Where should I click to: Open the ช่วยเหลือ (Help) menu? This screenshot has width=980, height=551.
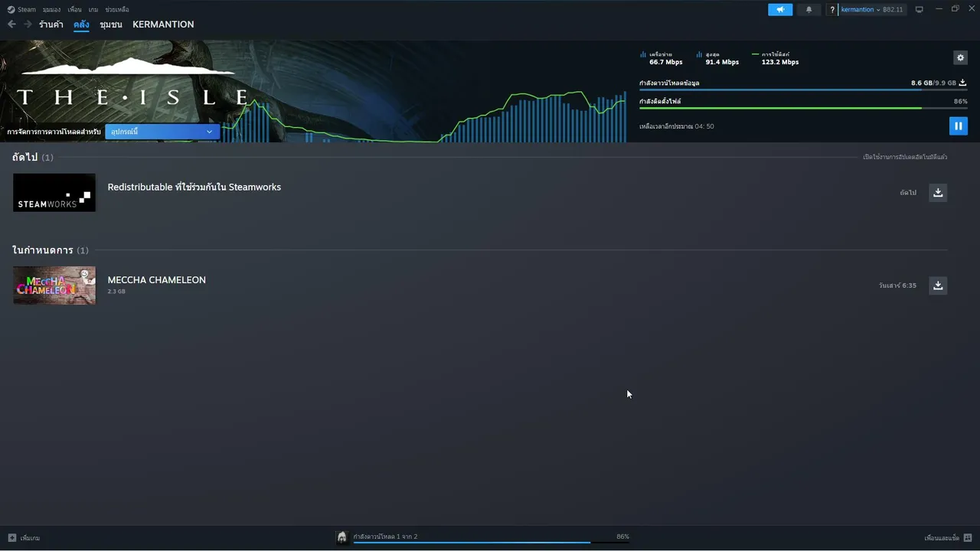click(117, 10)
